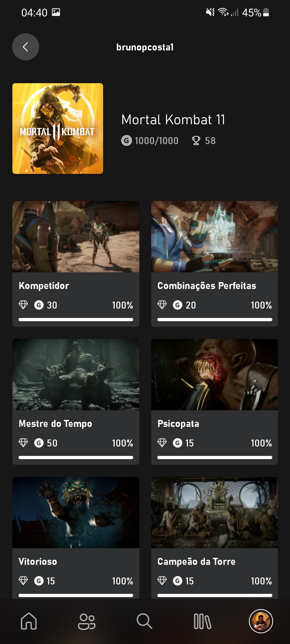This screenshot has width=290, height=644.
Task: Tap the Gamerscore G icon by 1000/1000
Action: click(126, 140)
